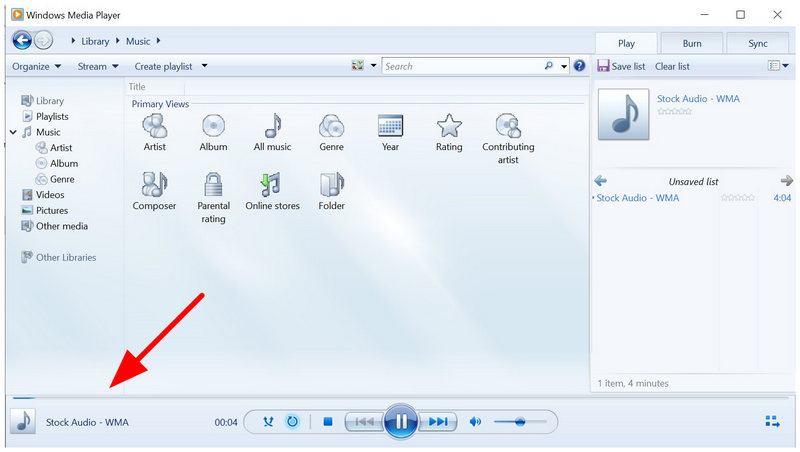
Task: Select Videos in navigation tree
Action: coord(50,195)
